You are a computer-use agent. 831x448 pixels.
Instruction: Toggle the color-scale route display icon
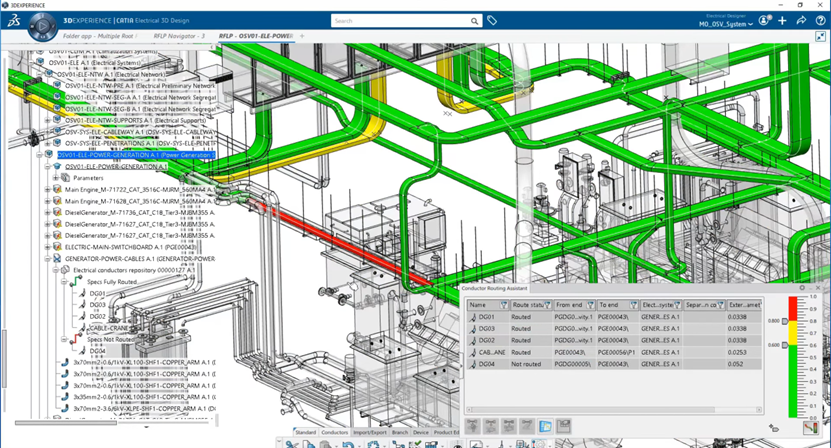[810, 427]
